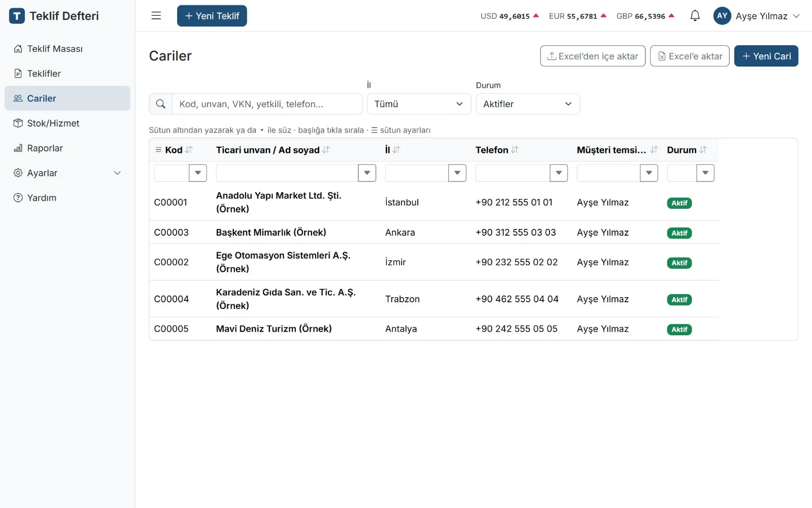Open the notifications bell

tap(695, 16)
